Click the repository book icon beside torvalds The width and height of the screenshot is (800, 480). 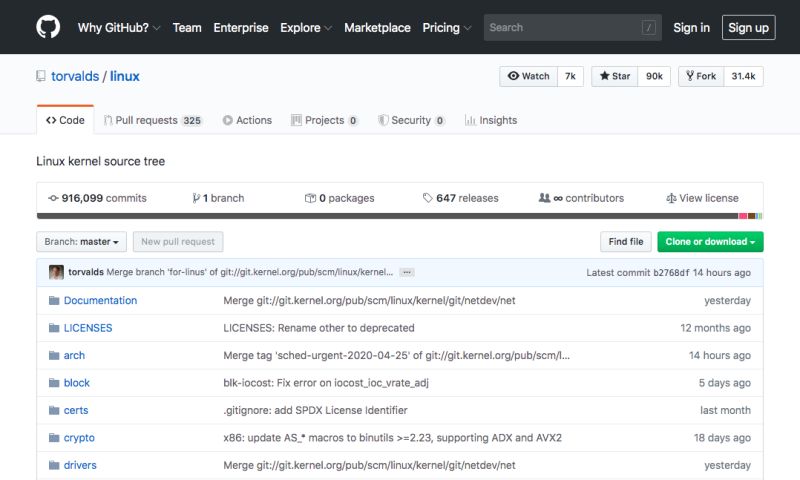[41, 77]
